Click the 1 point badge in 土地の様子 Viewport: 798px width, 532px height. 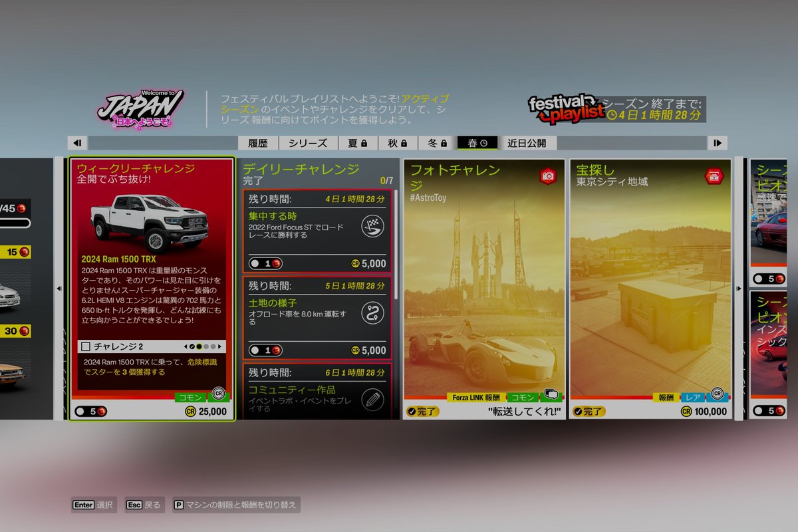(x=265, y=350)
